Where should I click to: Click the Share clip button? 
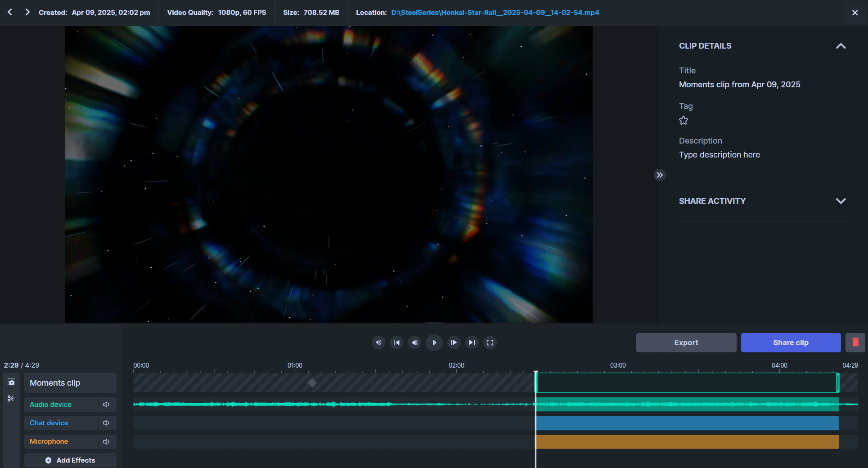791,342
